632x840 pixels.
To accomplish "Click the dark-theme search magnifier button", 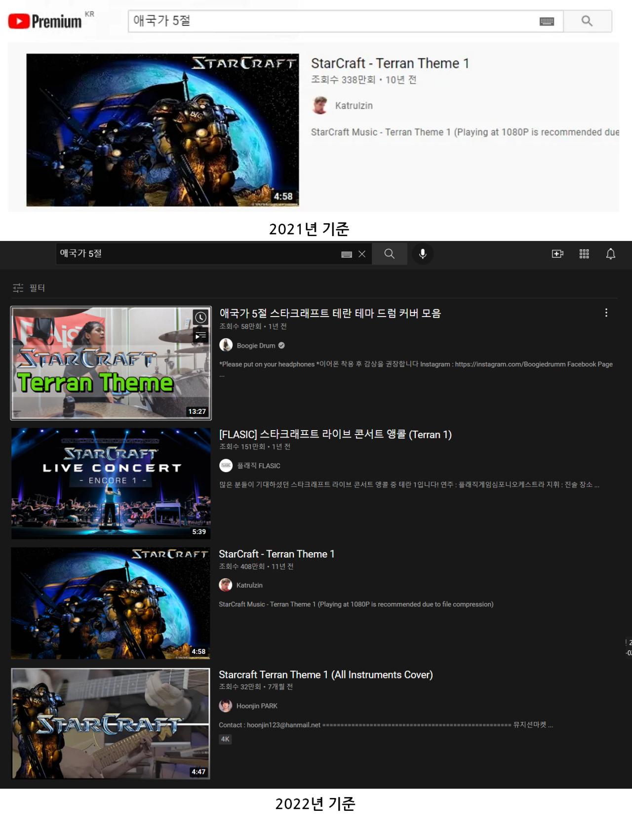I will tap(390, 254).
